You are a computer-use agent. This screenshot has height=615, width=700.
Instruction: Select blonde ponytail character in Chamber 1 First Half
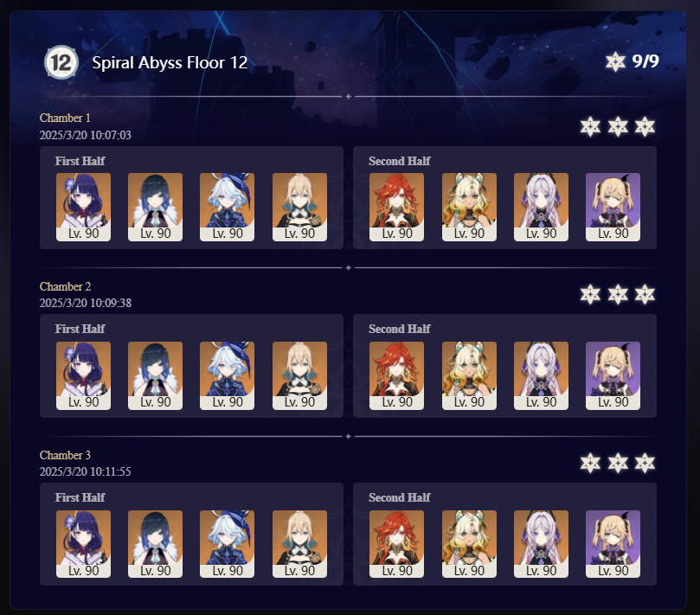(x=299, y=207)
